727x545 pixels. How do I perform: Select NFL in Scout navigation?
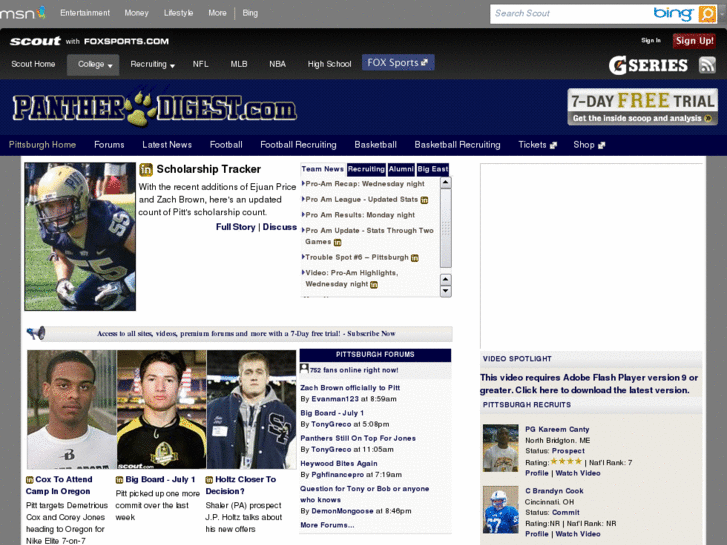point(200,64)
